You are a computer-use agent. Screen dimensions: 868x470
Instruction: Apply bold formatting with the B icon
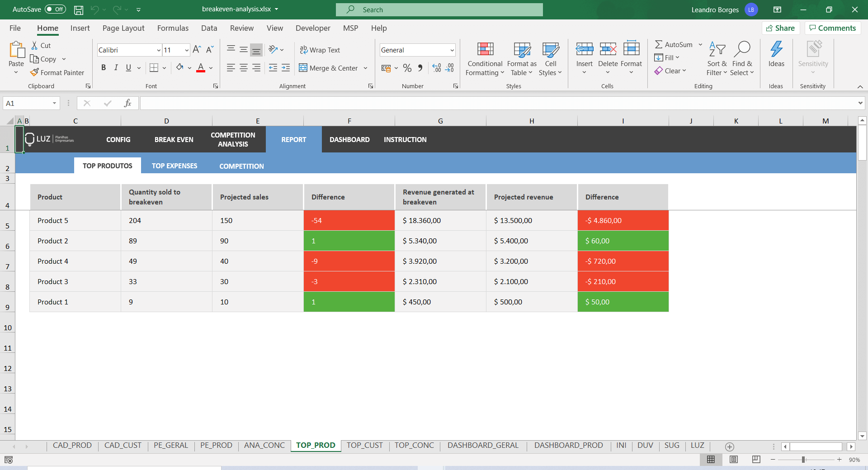pos(104,68)
